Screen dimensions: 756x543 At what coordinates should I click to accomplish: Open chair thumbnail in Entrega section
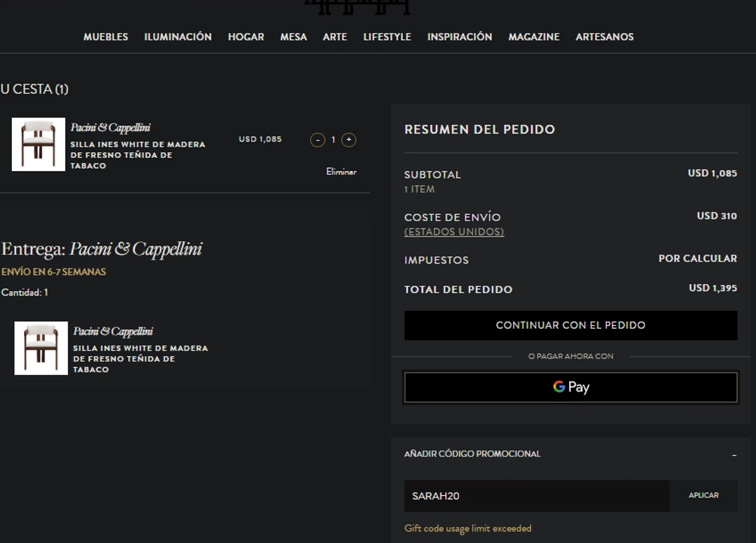click(x=41, y=348)
